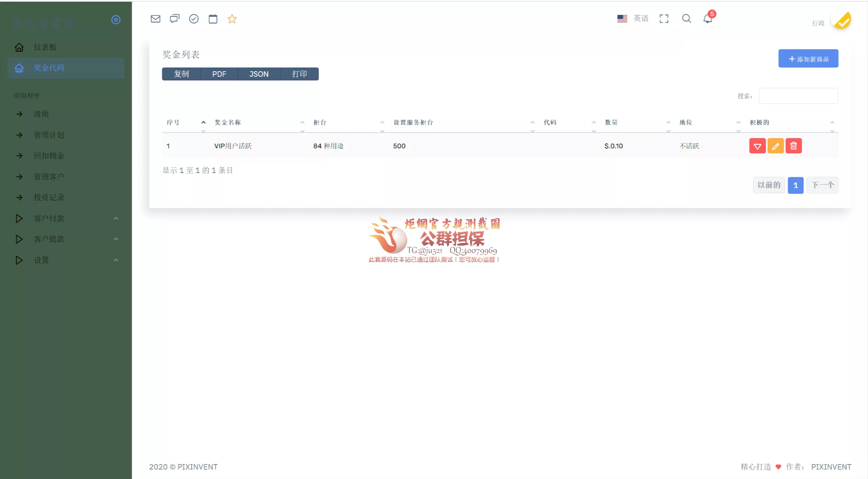
Task: Click the red down-arrow toggle on the row
Action: click(x=757, y=146)
